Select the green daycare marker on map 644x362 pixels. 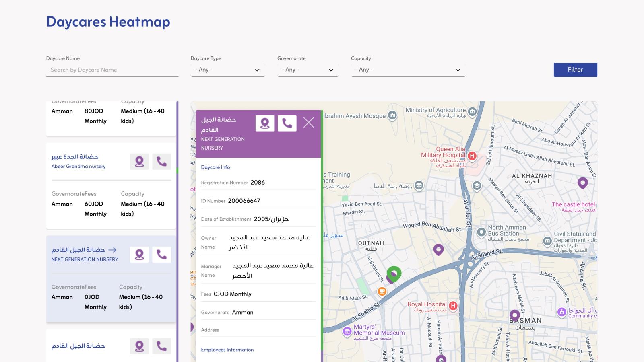[394, 274]
